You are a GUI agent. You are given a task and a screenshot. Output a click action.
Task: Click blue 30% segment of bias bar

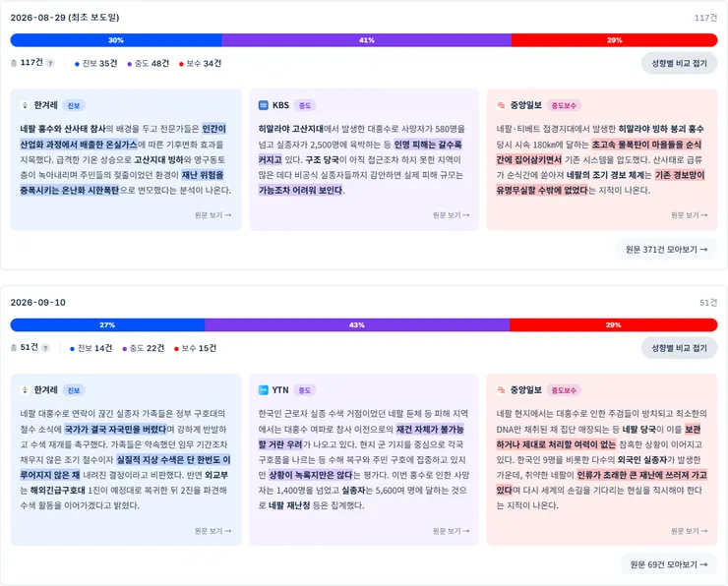coord(116,40)
